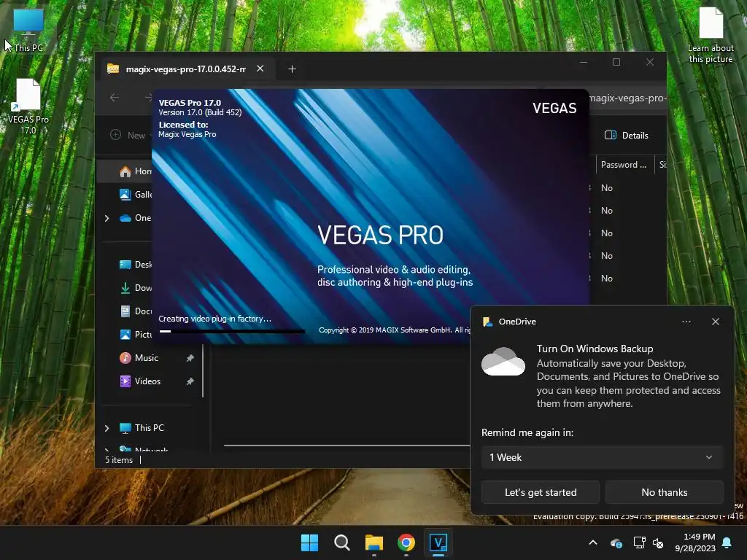
Task: Click No thanks in OneDrive popup
Action: click(664, 492)
